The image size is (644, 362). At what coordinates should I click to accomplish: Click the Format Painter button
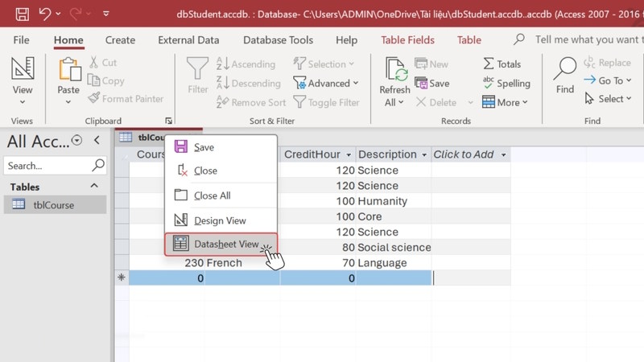pyautogui.click(x=125, y=99)
